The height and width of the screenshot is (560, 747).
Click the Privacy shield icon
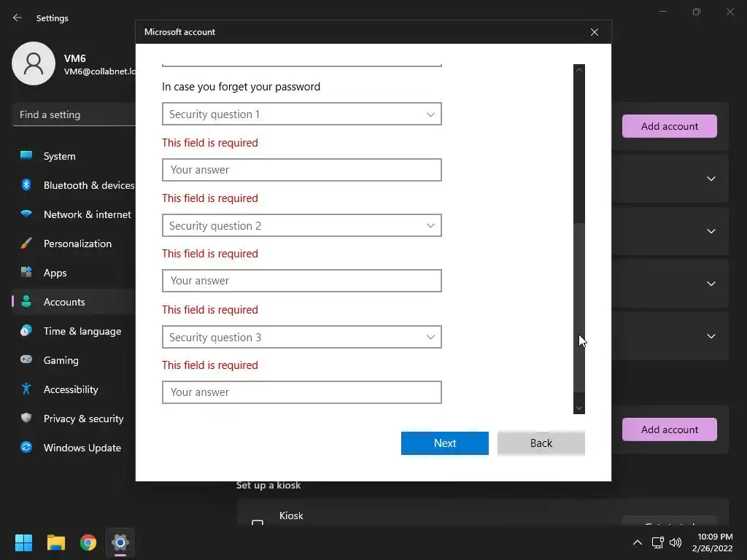(x=26, y=418)
